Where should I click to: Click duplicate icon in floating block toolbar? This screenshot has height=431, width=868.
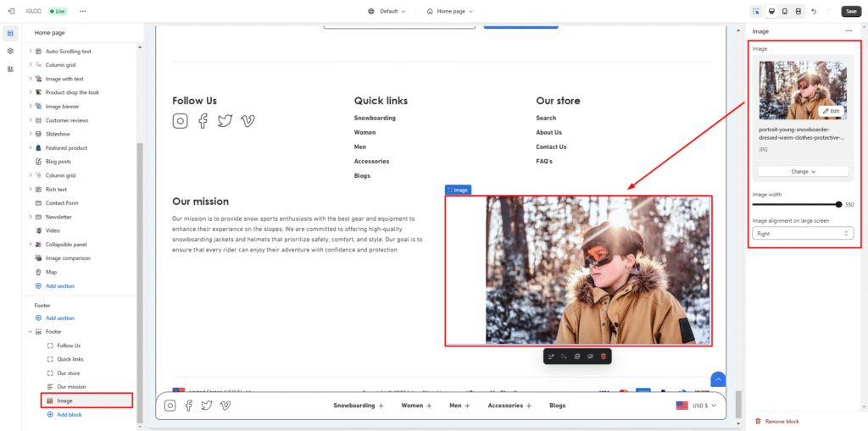tap(577, 356)
